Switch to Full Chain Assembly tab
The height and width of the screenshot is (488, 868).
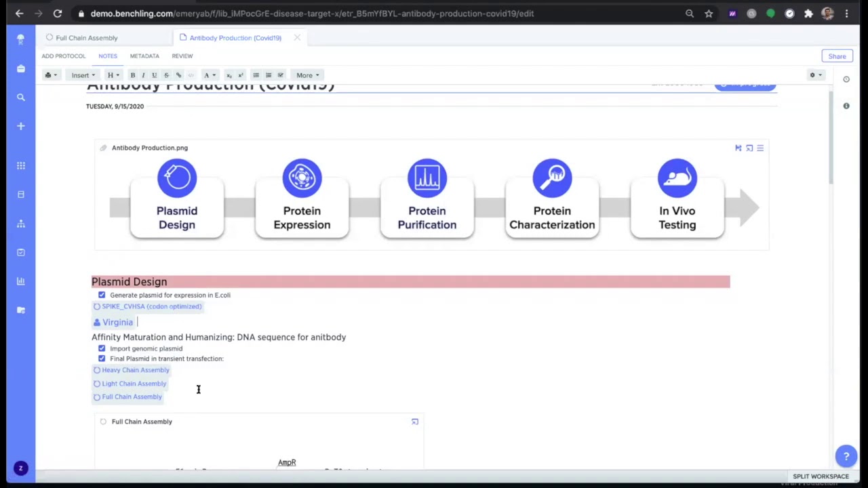click(87, 38)
